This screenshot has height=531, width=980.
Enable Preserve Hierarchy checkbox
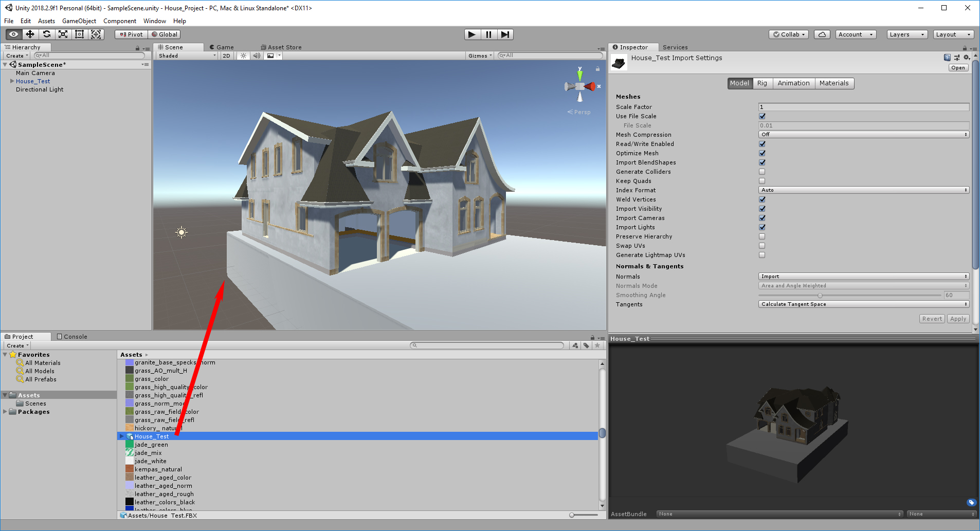point(762,236)
